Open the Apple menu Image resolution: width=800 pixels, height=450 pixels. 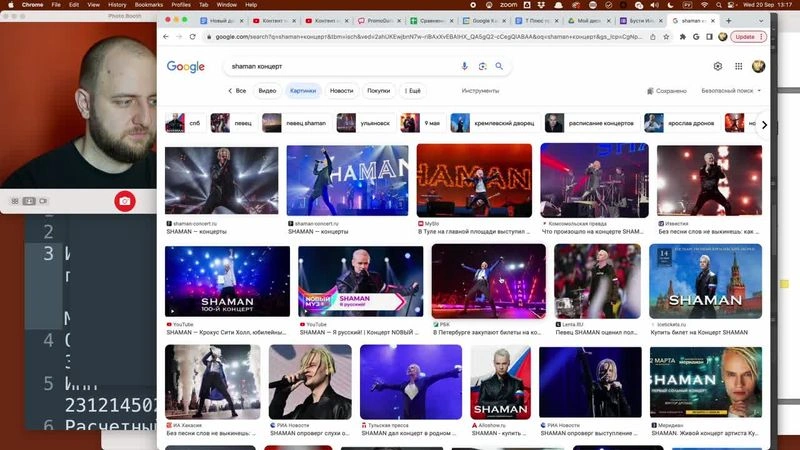point(11,5)
